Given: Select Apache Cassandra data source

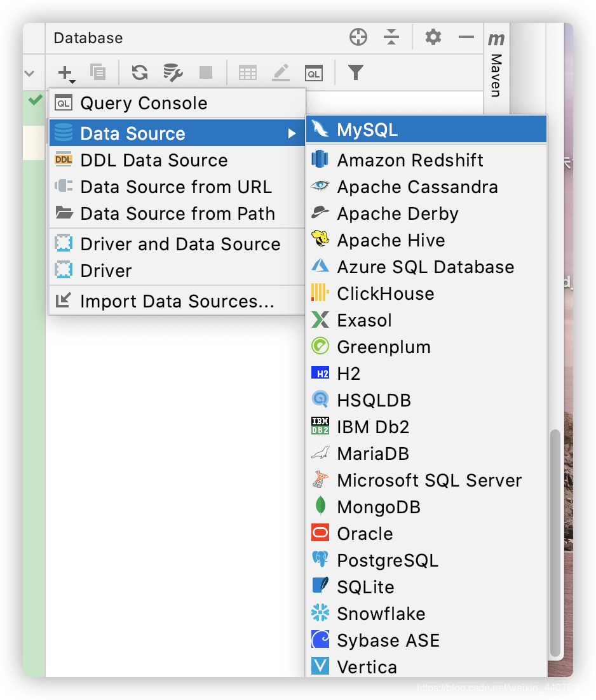Looking at the screenshot, I should pos(426,187).
